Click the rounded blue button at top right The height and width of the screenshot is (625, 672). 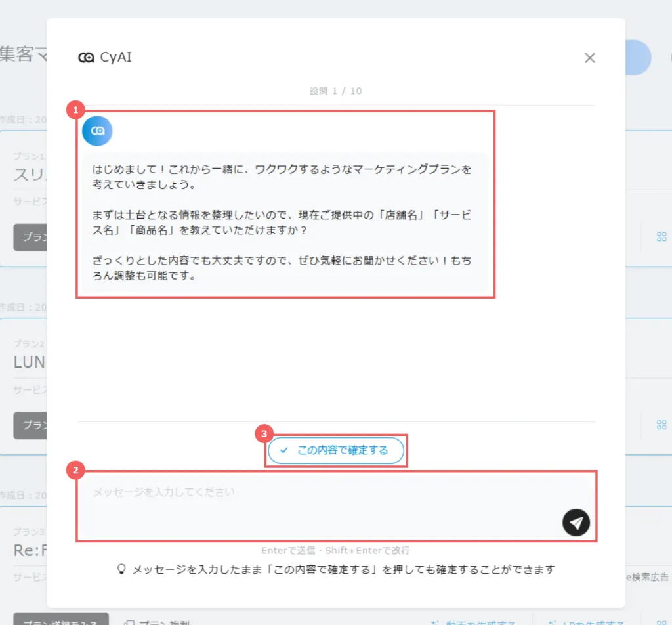(638, 58)
